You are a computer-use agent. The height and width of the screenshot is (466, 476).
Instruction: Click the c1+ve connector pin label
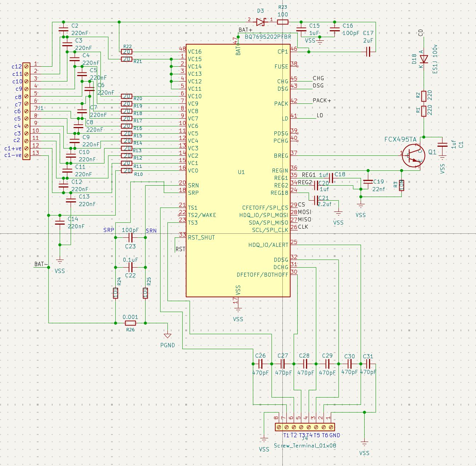(13, 148)
